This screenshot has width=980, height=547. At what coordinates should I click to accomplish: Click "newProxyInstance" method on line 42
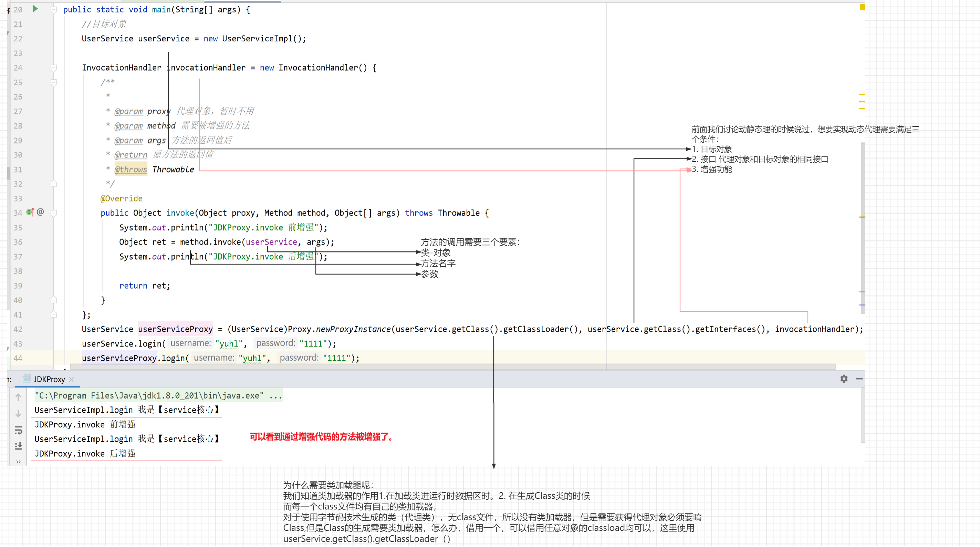point(353,329)
